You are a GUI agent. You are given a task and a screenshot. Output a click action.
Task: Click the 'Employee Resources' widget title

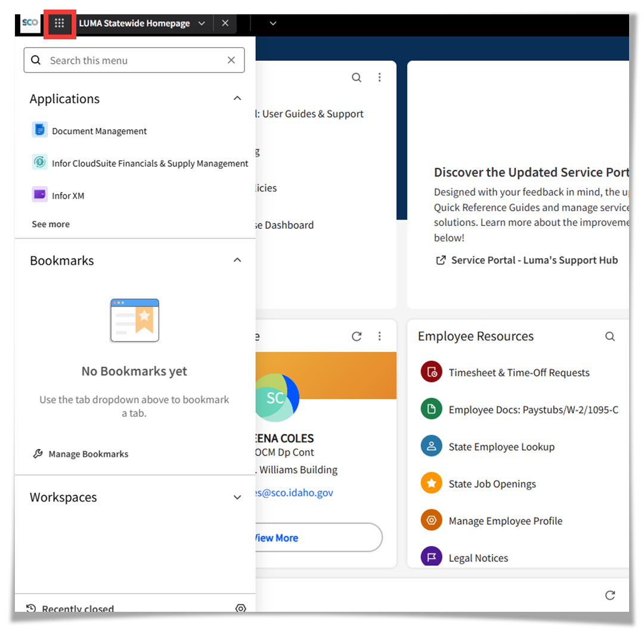click(476, 336)
